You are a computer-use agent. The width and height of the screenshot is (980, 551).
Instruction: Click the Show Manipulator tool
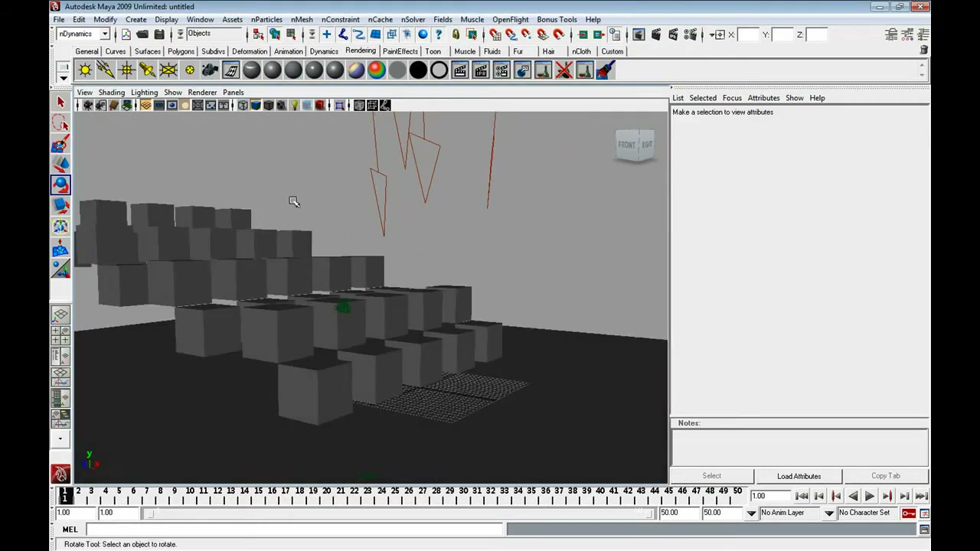pyautogui.click(x=60, y=268)
